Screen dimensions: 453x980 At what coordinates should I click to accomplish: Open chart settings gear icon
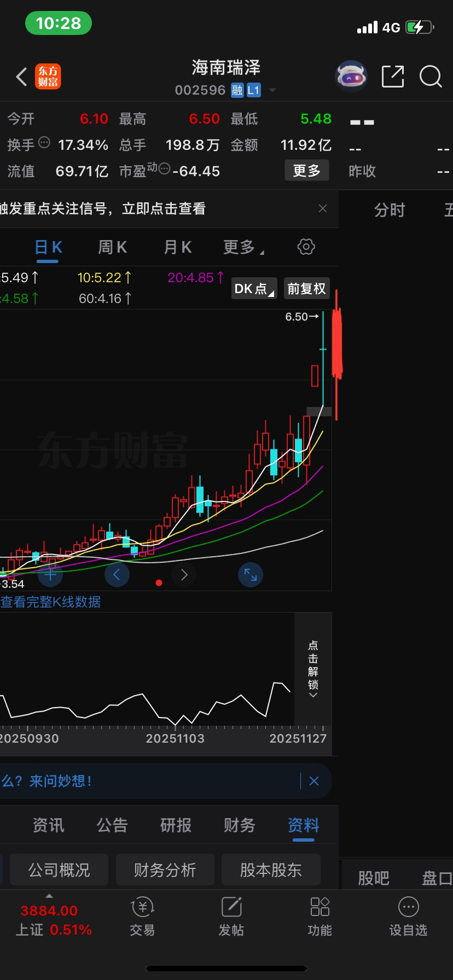(x=306, y=247)
